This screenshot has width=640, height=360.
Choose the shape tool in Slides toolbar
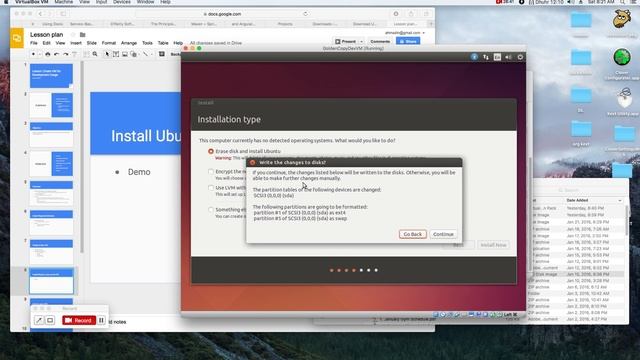pos(133,54)
